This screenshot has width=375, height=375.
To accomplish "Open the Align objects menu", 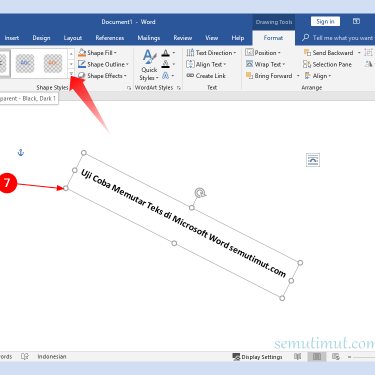I will point(318,76).
